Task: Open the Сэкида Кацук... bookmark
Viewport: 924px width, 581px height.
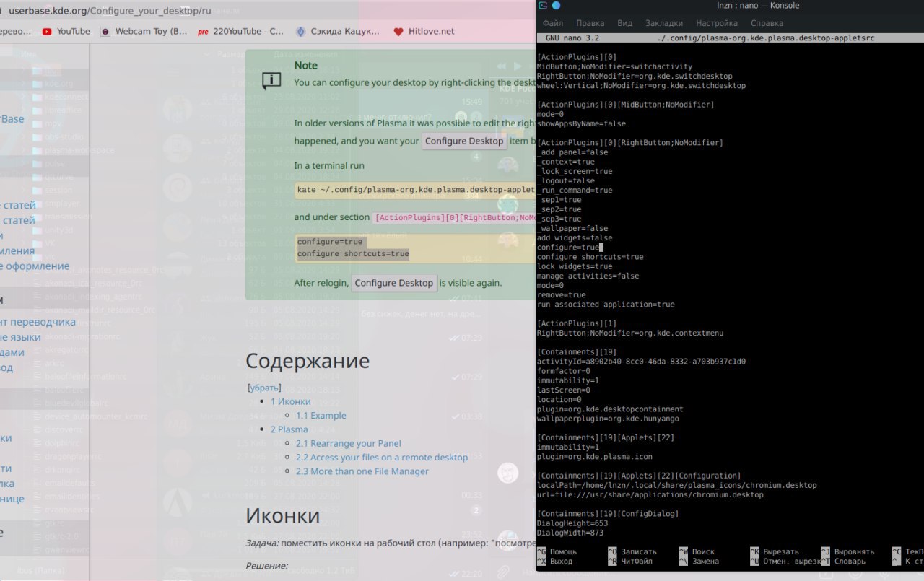Action: point(337,31)
